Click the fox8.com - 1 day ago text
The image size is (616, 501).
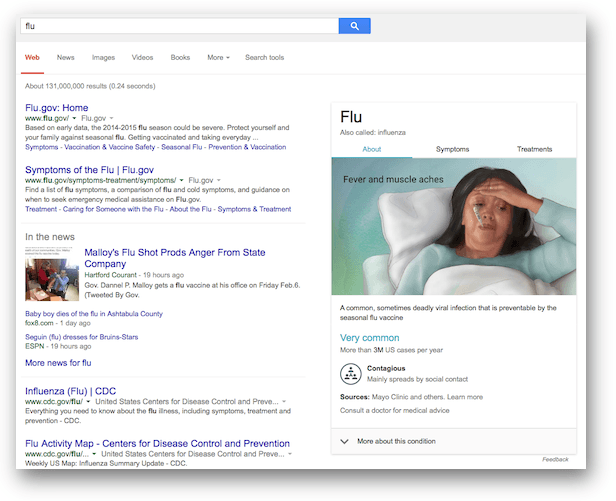coord(57,323)
